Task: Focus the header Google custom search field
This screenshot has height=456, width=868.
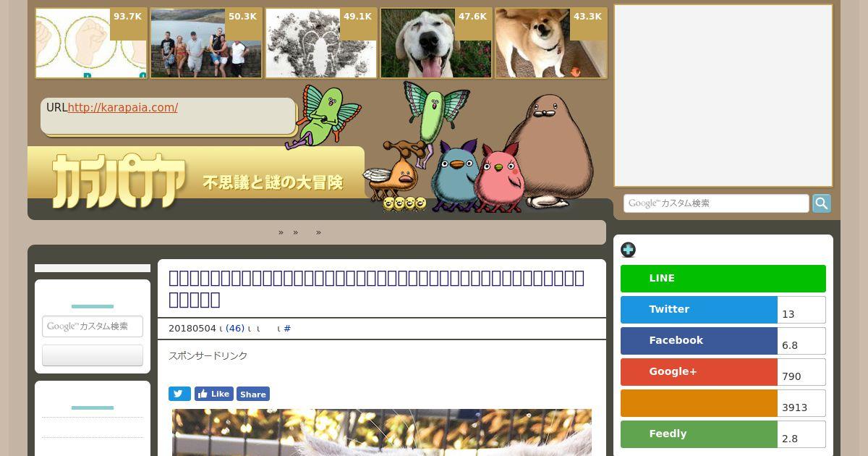Action: point(716,203)
